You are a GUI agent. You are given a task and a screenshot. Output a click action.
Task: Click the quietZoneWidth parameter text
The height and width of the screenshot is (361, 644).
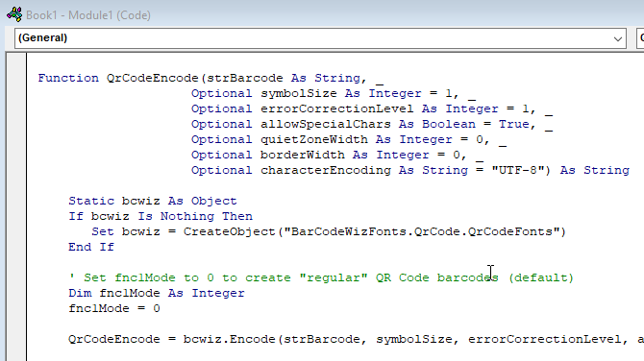(x=313, y=140)
